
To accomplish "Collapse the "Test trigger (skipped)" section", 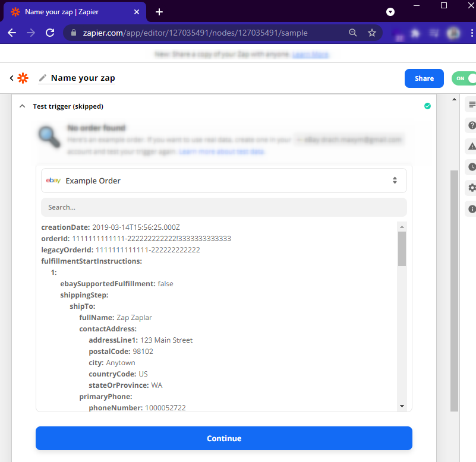I will 22,106.
